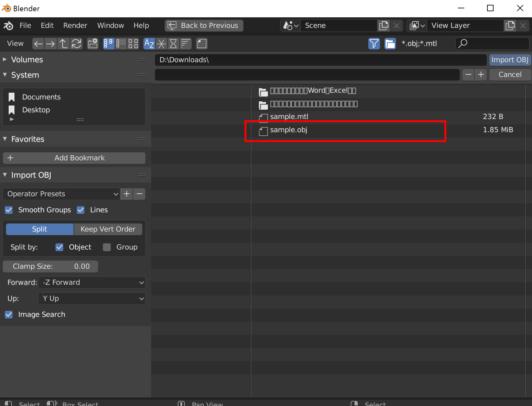Add a new View Layer icon

[x=510, y=26]
